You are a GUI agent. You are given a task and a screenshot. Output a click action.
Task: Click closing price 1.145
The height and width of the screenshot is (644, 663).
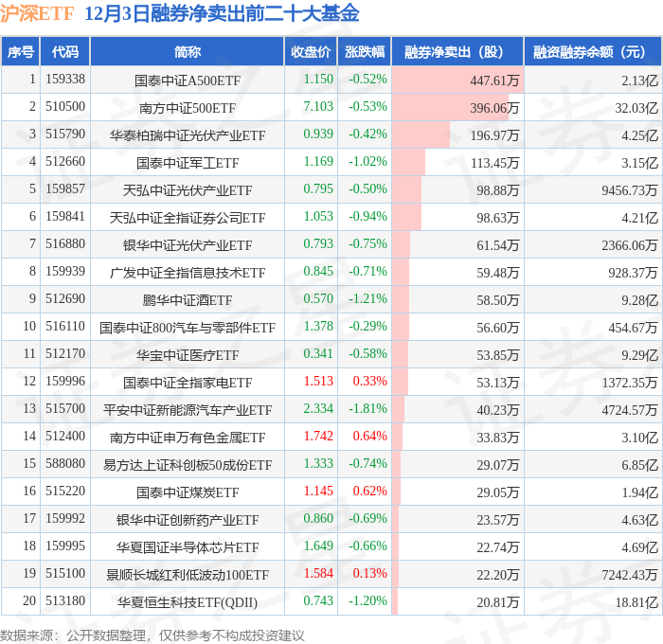(318, 492)
